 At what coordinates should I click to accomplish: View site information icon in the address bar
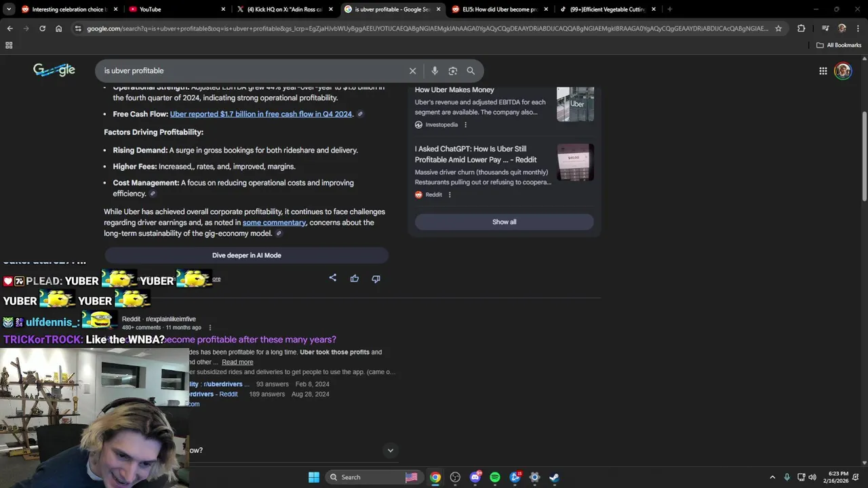[x=78, y=28]
